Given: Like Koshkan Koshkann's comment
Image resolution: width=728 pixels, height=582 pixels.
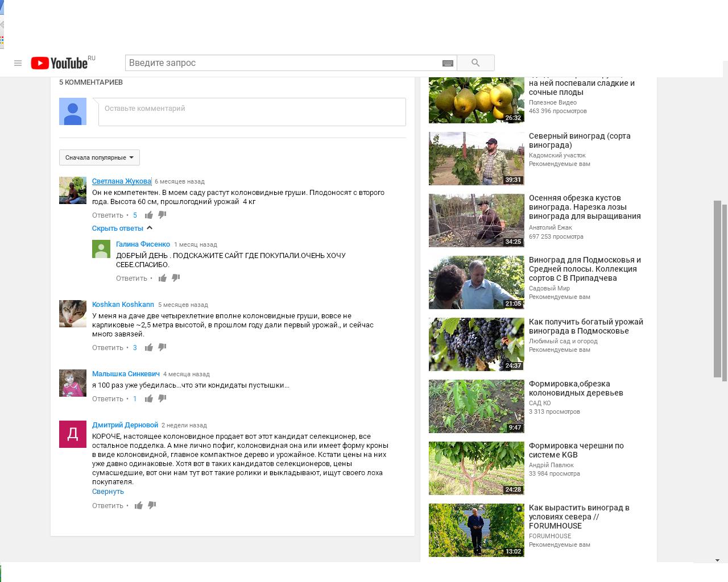Looking at the screenshot, I should 149,347.
